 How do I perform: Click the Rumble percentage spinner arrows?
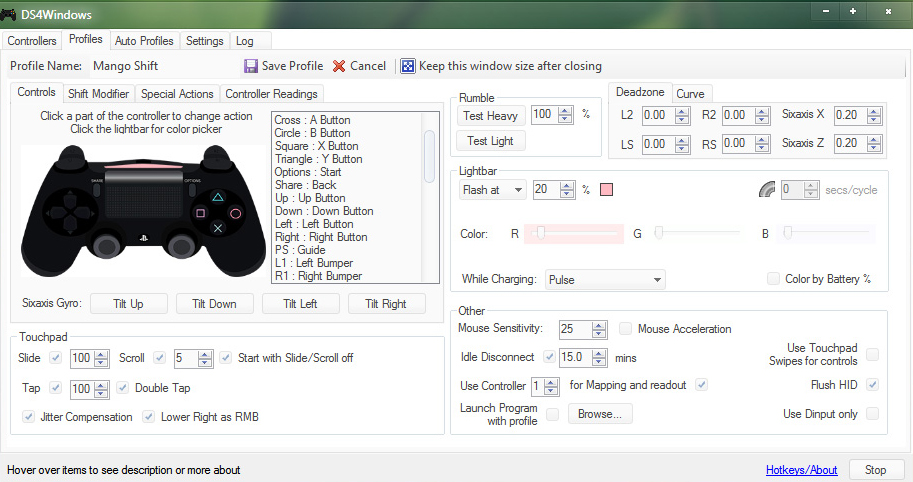point(565,115)
